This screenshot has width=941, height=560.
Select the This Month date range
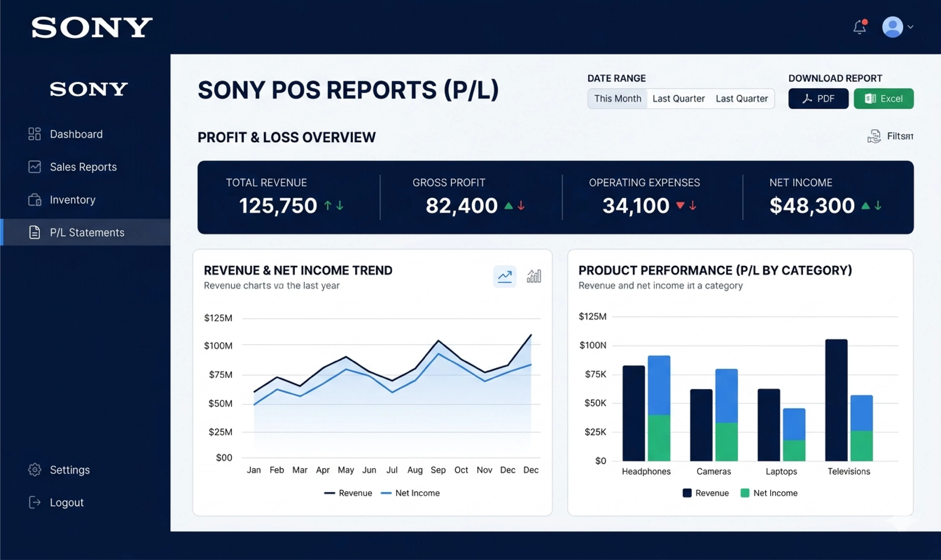tap(618, 99)
